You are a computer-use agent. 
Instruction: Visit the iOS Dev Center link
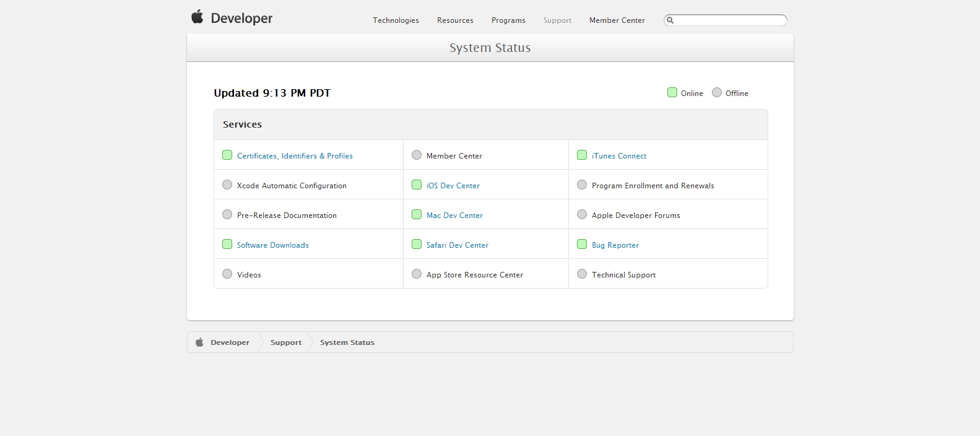pyautogui.click(x=453, y=186)
